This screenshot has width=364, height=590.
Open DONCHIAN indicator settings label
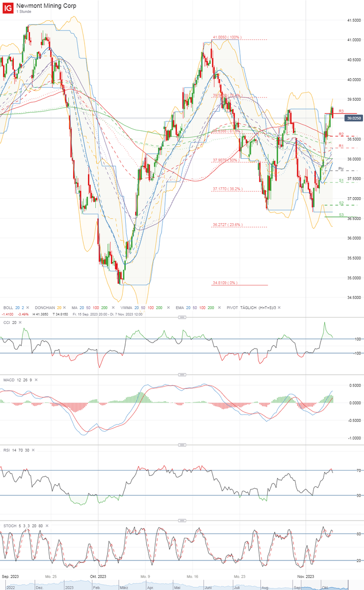tap(45, 307)
